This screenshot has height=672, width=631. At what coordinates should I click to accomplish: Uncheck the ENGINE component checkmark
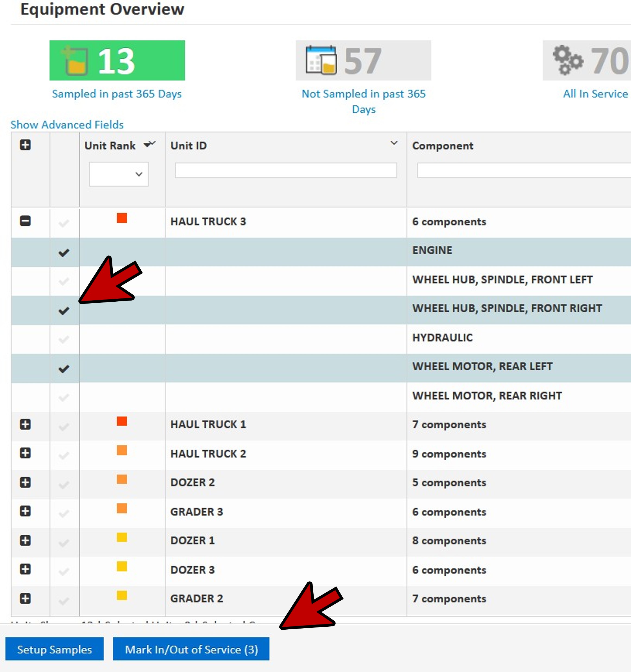64,253
